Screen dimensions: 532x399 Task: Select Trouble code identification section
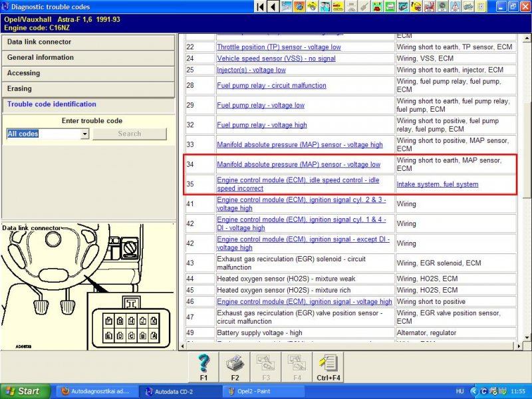tap(88, 104)
